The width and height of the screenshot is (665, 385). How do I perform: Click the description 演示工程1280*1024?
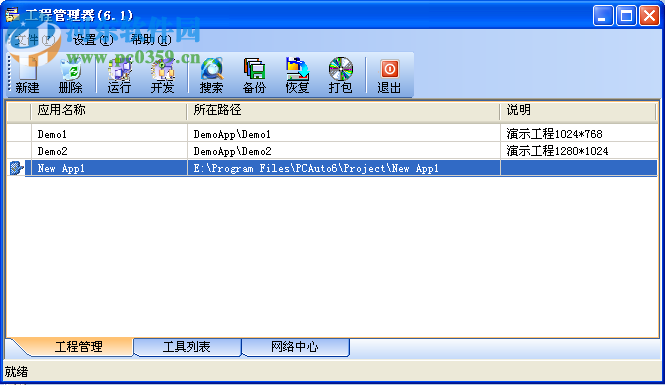(557, 151)
